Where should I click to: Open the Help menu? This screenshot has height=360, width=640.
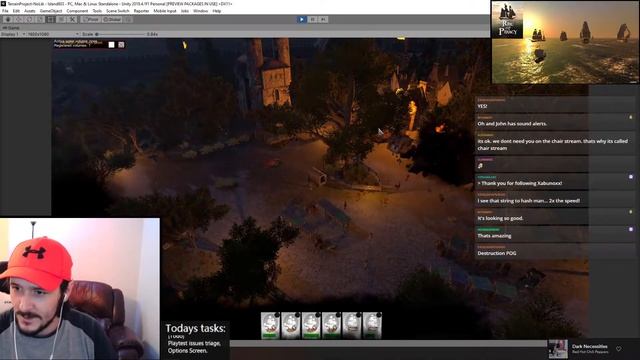(x=217, y=11)
